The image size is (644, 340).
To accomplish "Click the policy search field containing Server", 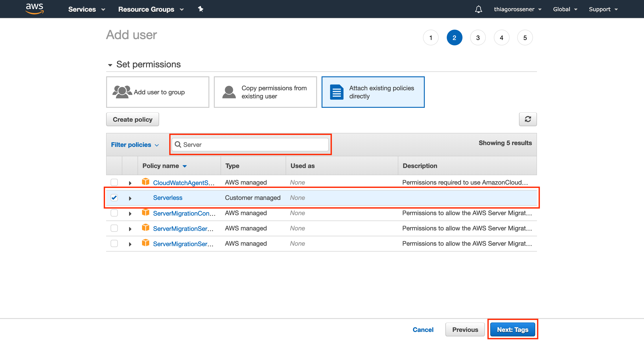I will [x=250, y=144].
